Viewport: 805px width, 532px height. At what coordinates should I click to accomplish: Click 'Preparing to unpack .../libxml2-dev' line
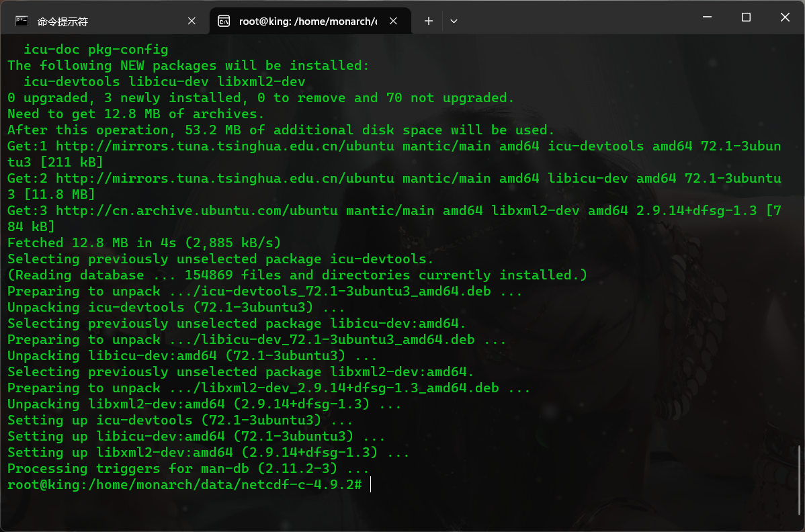(269, 388)
